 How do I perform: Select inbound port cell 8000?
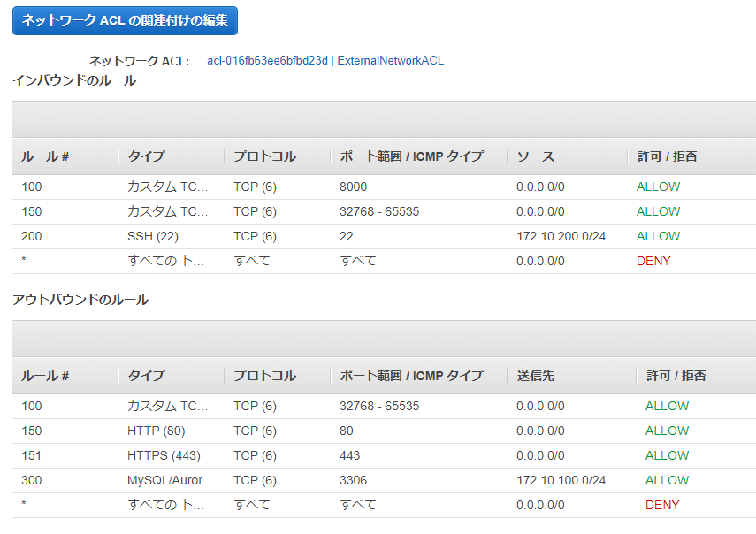[x=353, y=187]
